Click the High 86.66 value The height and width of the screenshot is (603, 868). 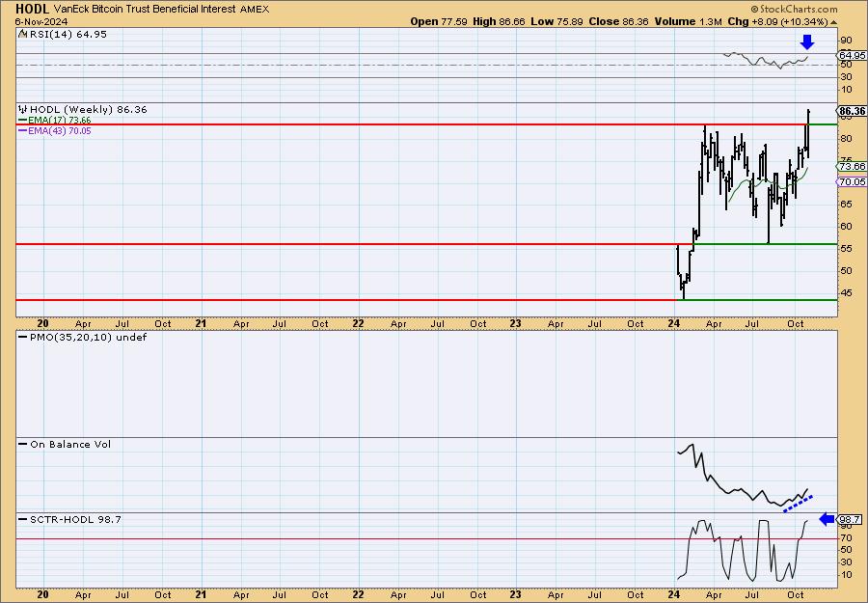(x=499, y=21)
